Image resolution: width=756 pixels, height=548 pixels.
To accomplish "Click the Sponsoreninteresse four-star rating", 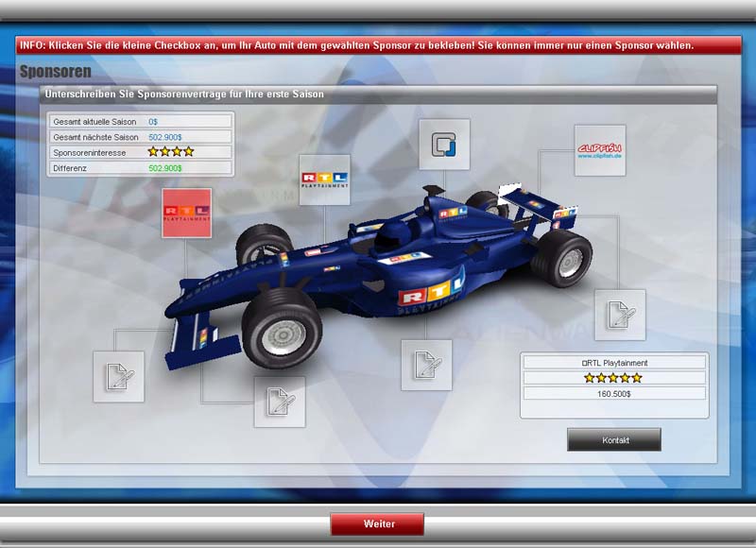I will 170,151.
